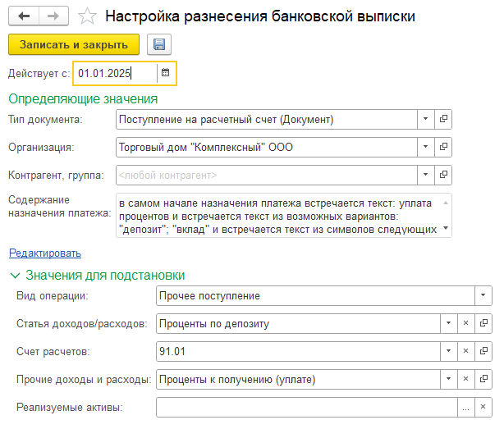Open the Организация record with open icon

(443, 147)
